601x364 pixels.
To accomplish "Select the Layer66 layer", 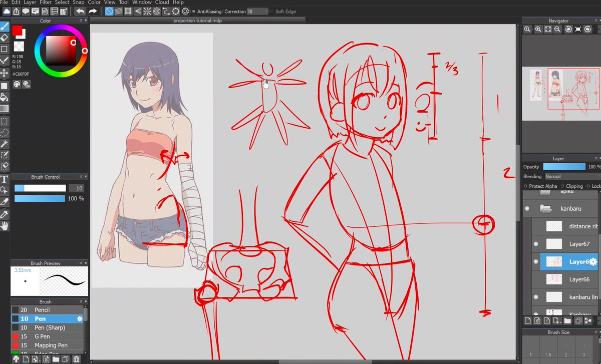I will (x=565, y=279).
